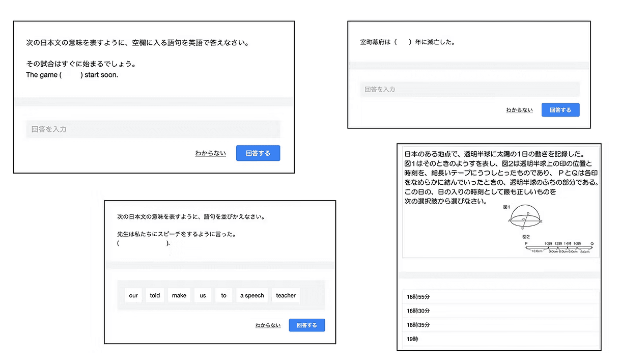Click 回答する on the English fill-in question

(x=258, y=153)
